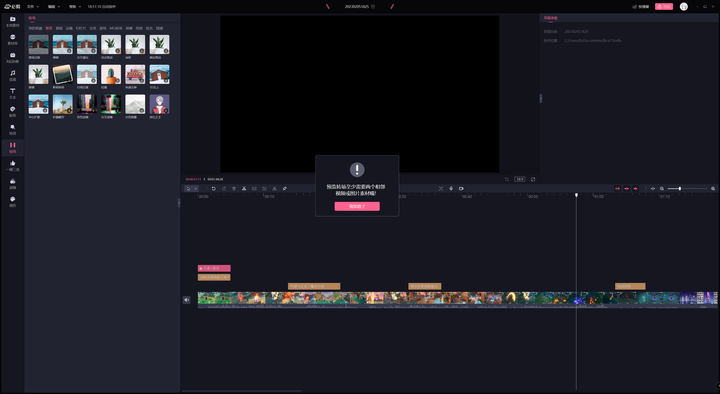Select the snowy mountain transition thumbnail
The height and width of the screenshot is (394, 720).
click(x=135, y=104)
